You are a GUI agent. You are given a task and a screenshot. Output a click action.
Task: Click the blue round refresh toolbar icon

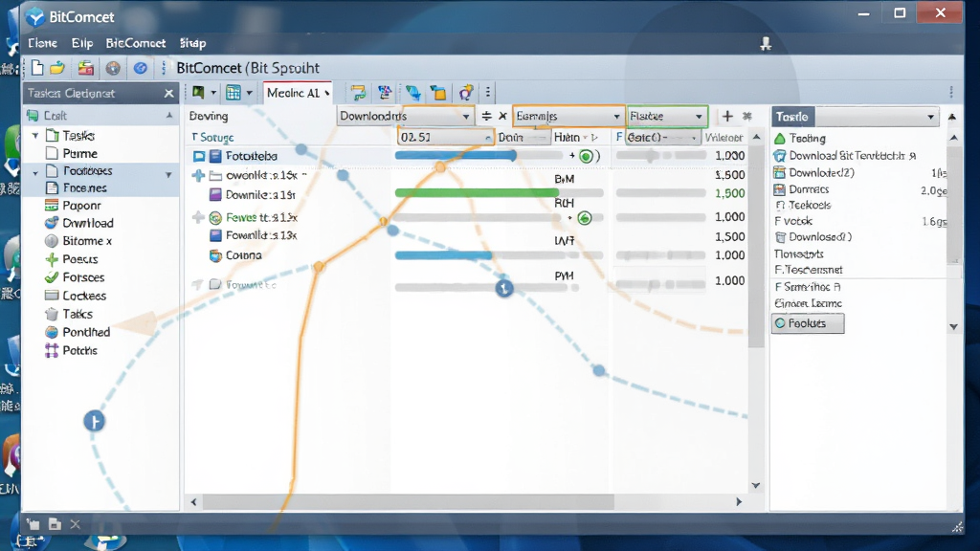click(140, 68)
